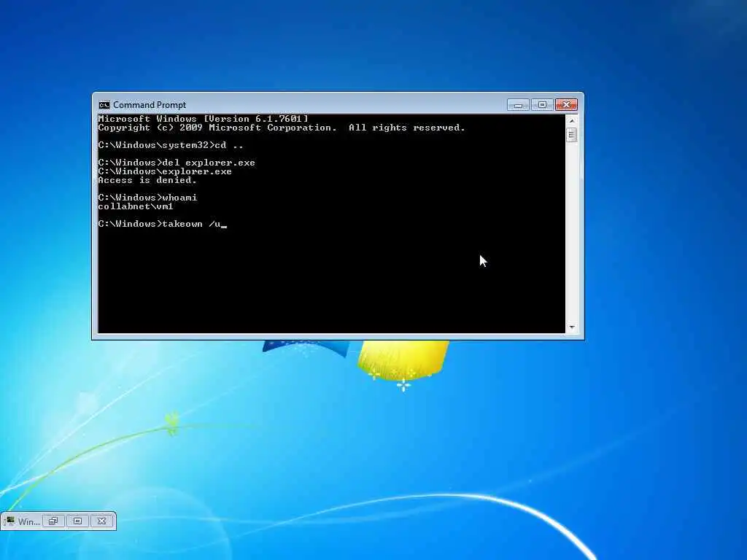Click the minimized 'Win...' window icon
The width and height of the screenshot is (747, 560).
(x=10, y=521)
